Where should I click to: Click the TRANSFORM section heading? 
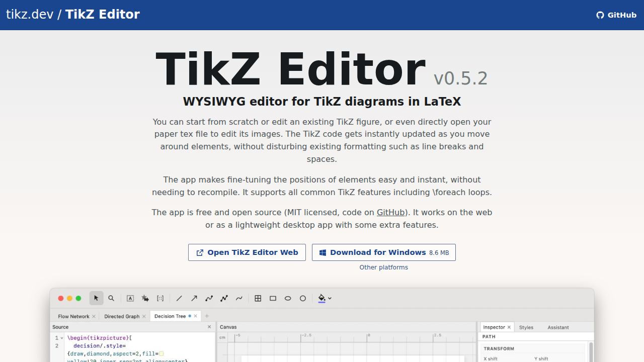[499, 348]
